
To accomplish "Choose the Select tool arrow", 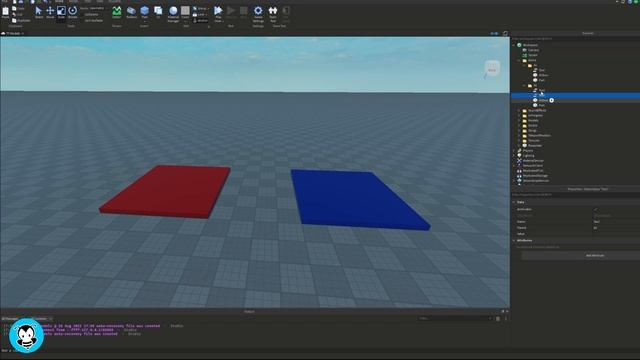I will (39, 12).
